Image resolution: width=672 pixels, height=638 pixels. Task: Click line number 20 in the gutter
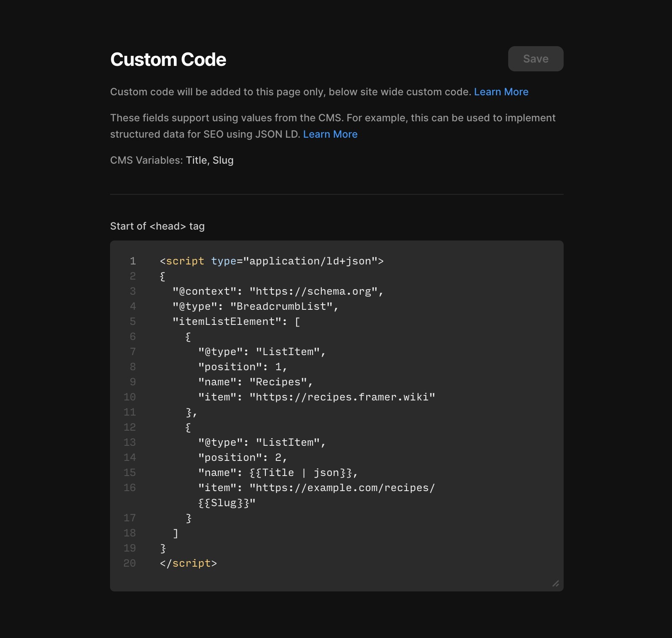point(129,563)
